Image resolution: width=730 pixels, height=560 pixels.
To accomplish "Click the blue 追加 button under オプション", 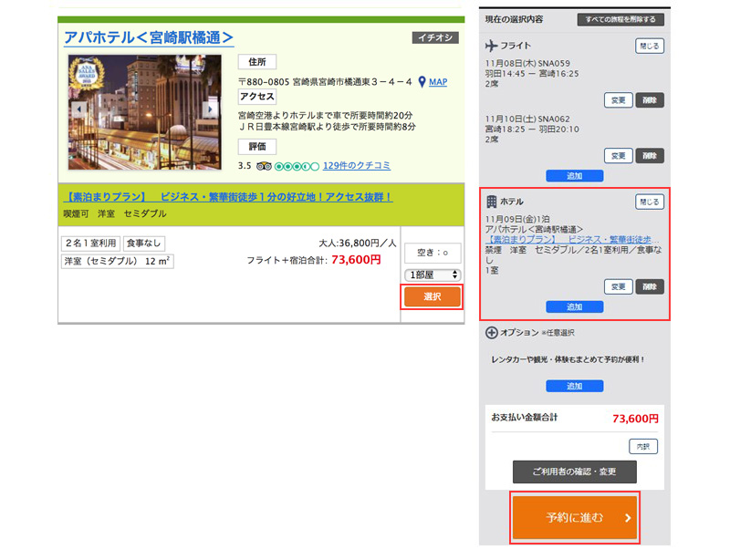I will (x=575, y=386).
